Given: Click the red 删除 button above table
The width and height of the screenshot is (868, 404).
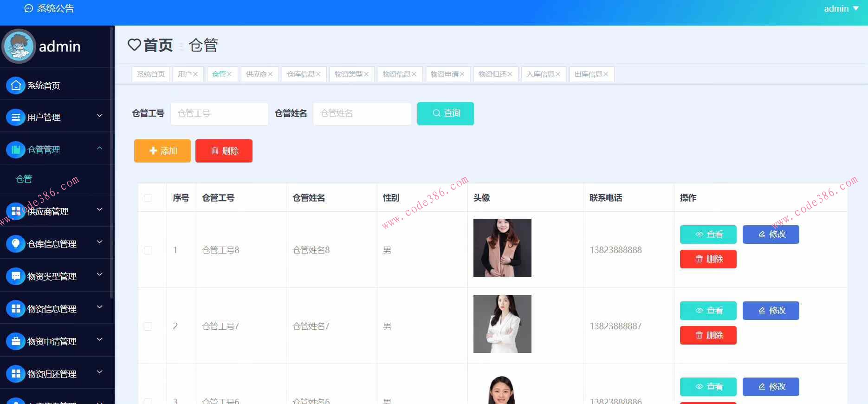Looking at the screenshot, I should (224, 151).
